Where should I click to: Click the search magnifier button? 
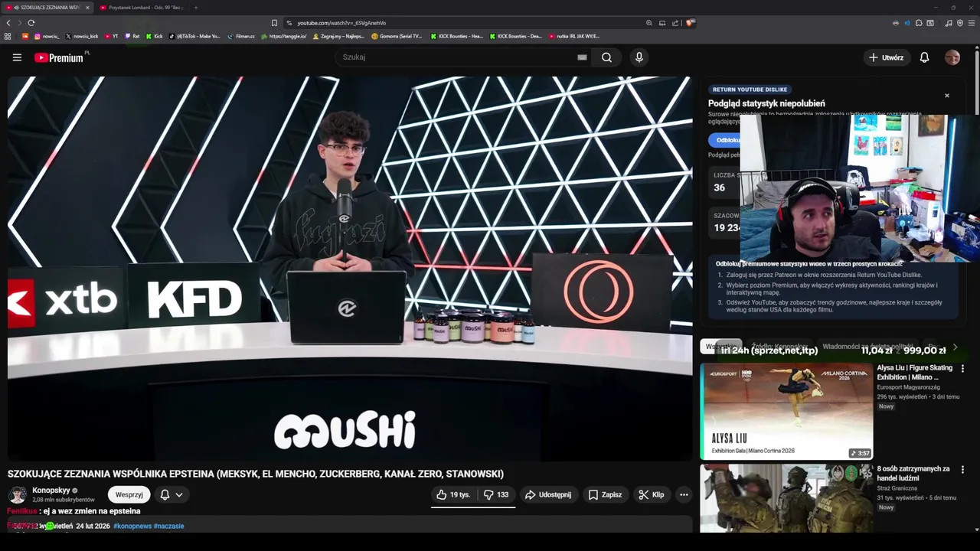tap(606, 57)
